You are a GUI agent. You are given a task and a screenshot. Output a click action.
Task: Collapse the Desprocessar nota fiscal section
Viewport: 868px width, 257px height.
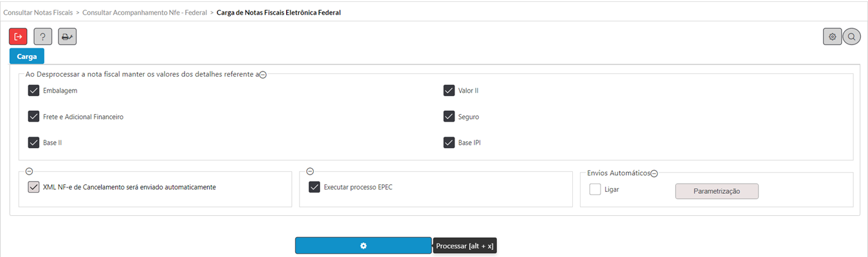(x=263, y=74)
